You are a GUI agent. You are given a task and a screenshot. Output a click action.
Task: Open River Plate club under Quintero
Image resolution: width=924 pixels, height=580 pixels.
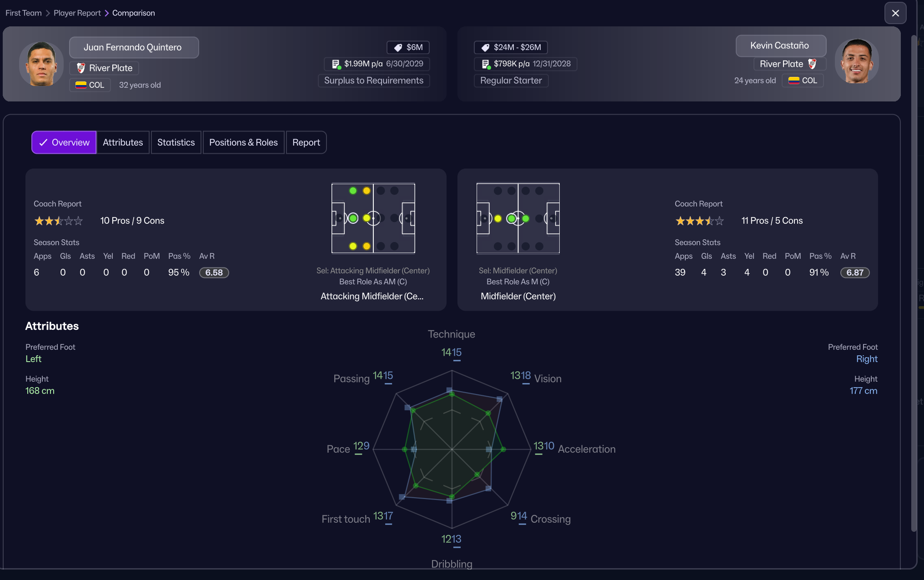[104, 68]
